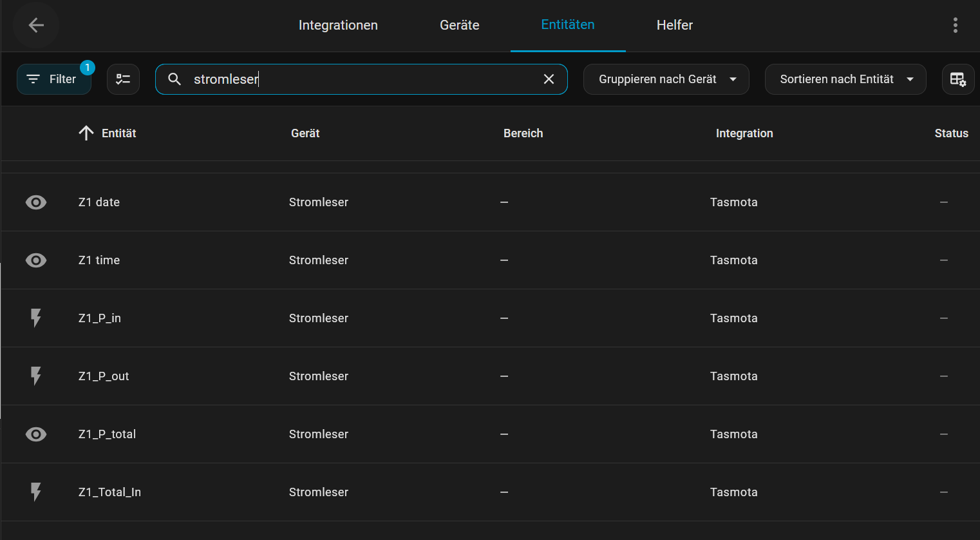This screenshot has width=980, height=540.
Task: Sort by the Gerät column header
Action: pyautogui.click(x=305, y=133)
